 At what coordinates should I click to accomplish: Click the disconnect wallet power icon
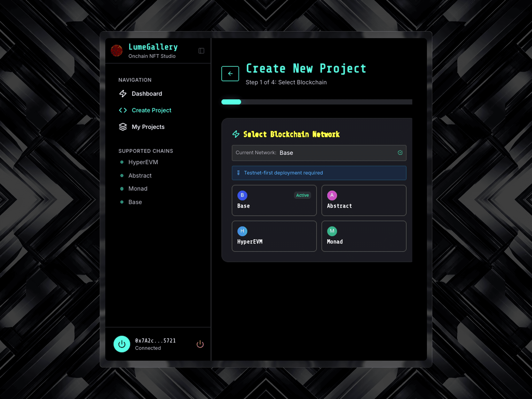pos(200,344)
